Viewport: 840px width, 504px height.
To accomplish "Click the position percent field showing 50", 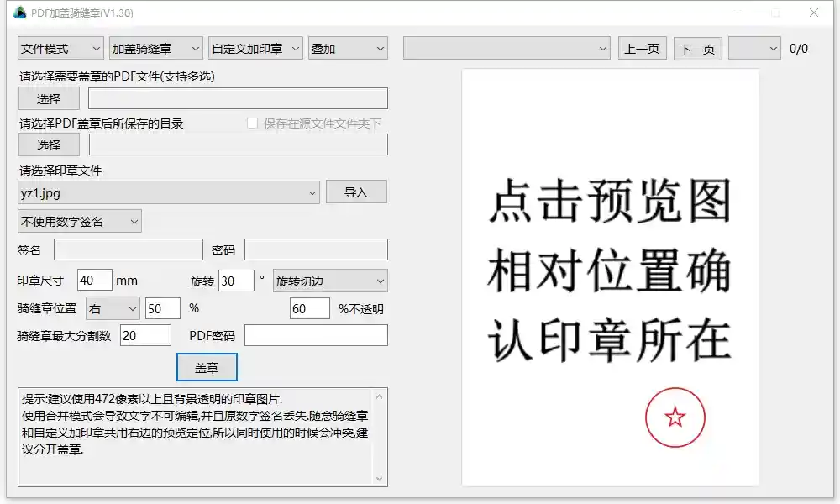I will point(163,308).
